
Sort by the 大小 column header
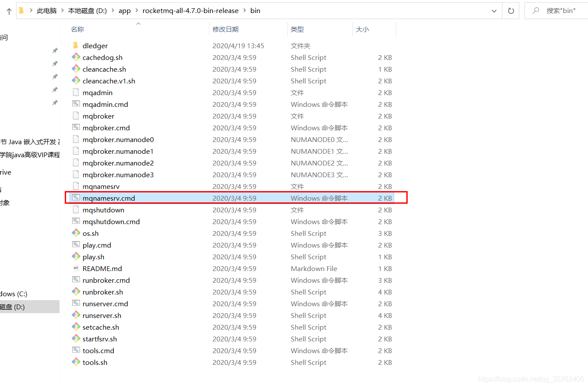[x=362, y=30]
